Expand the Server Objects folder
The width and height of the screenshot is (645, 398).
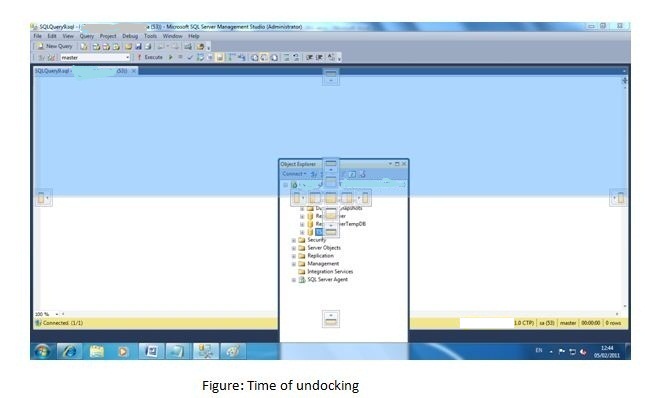294,248
